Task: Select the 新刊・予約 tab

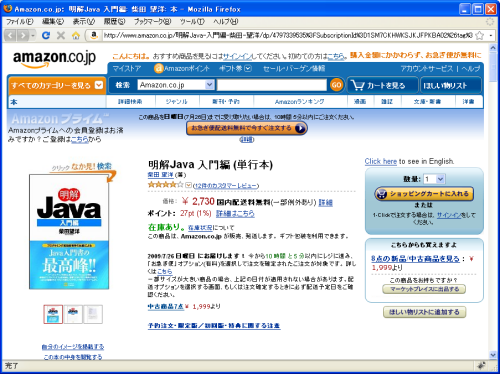Action: click(226, 102)
